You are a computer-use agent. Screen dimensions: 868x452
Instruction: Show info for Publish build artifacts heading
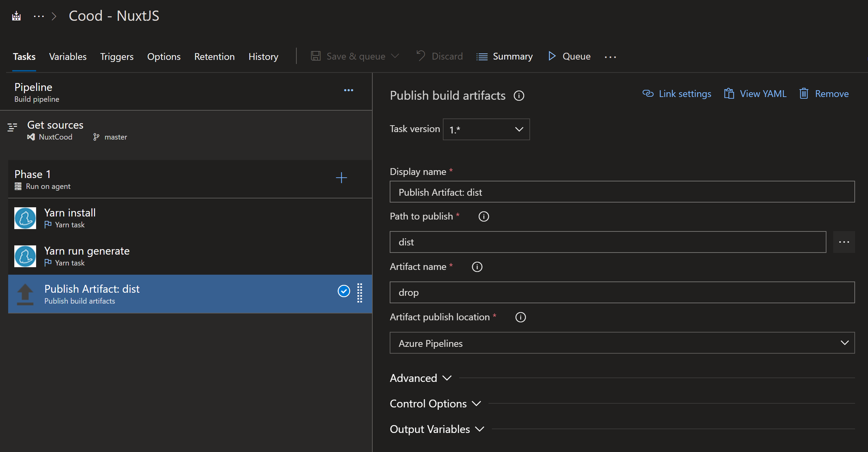[x=519, y=96]
